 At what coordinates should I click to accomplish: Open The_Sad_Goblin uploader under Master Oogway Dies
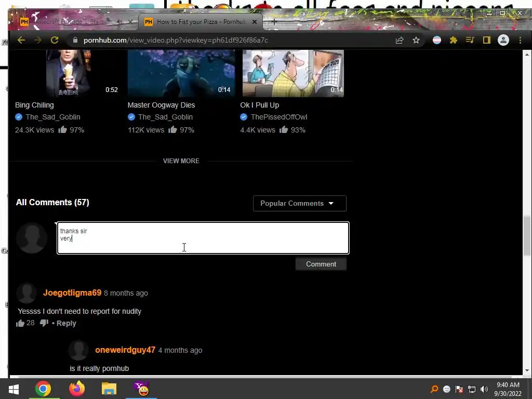[165, 117]
